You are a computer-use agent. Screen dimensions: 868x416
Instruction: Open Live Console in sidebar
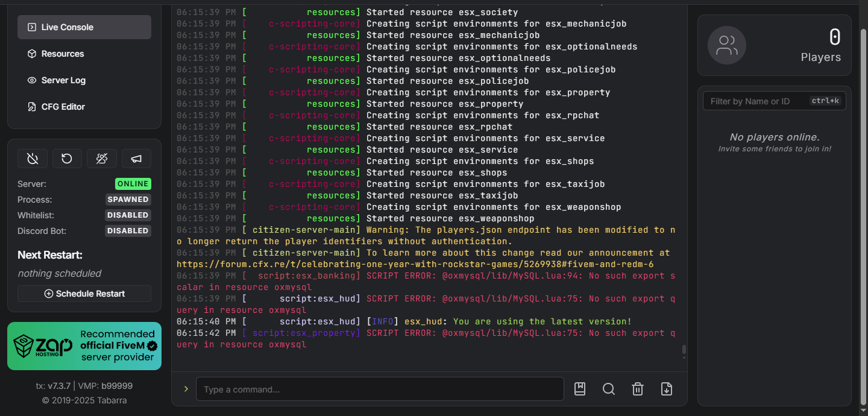(x=84, y=27)
